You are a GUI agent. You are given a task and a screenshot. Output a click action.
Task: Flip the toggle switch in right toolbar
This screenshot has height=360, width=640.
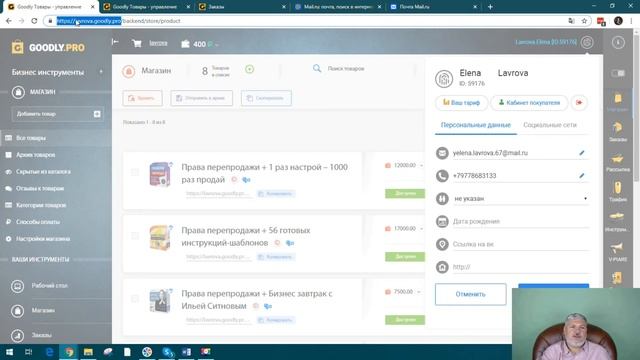tap(618, 73)
